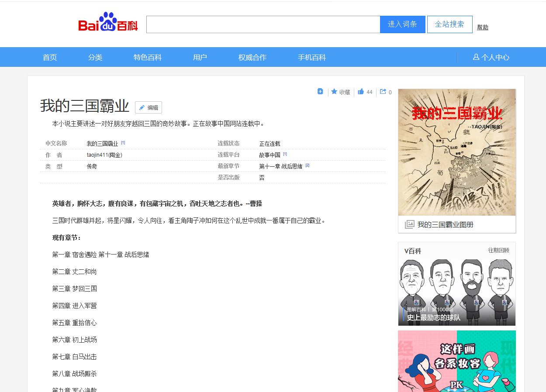Click the 帮助 help link
Viewport: 546px width, 392px height.
click(483, 27)
